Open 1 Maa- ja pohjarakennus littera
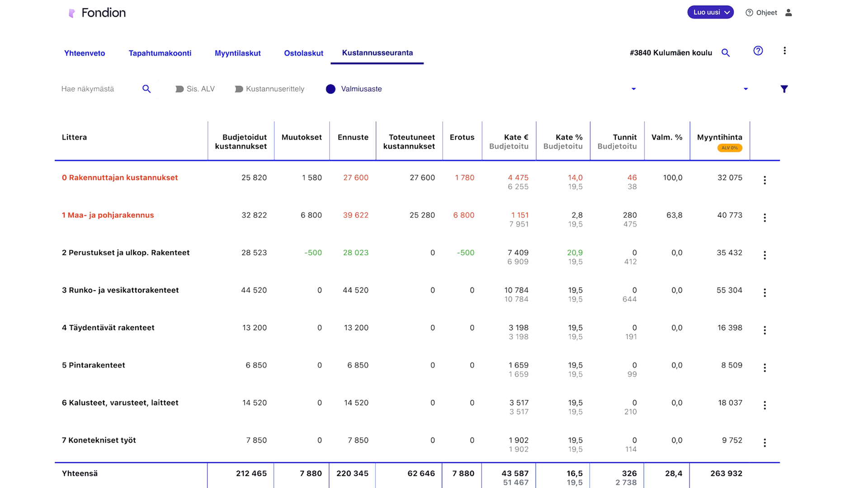This screenshot has width=868, height=488. (108, 215)
